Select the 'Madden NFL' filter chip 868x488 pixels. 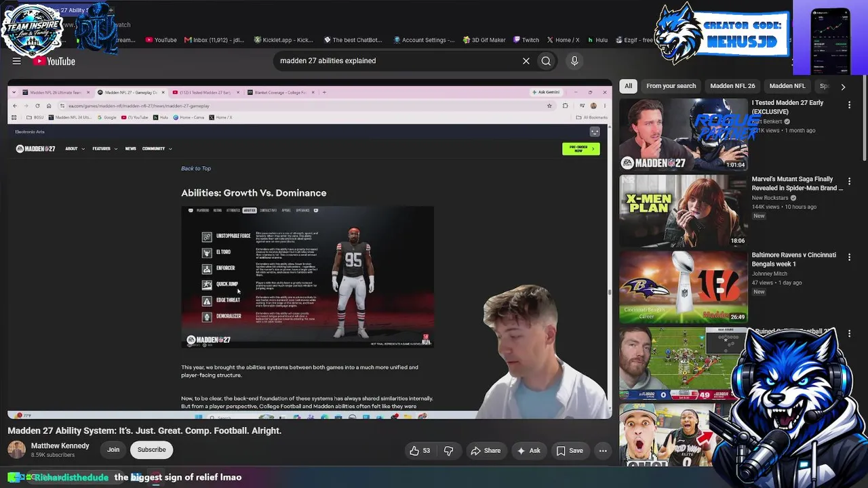coord(787,86)
